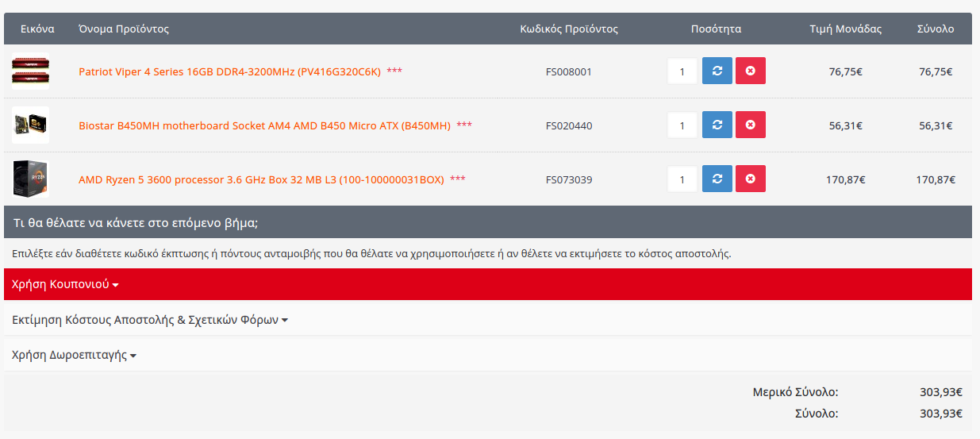Open Biostar motherboard product thumbnail
The width and height of the screenshot is (980, 439).
pyautogui.click(x=30, y=125)
